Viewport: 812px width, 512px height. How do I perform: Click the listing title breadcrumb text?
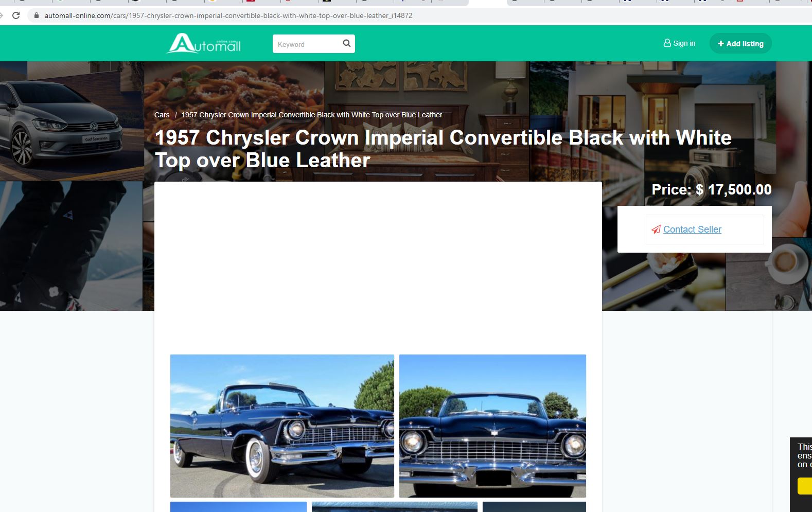click(x=311, y=115)
